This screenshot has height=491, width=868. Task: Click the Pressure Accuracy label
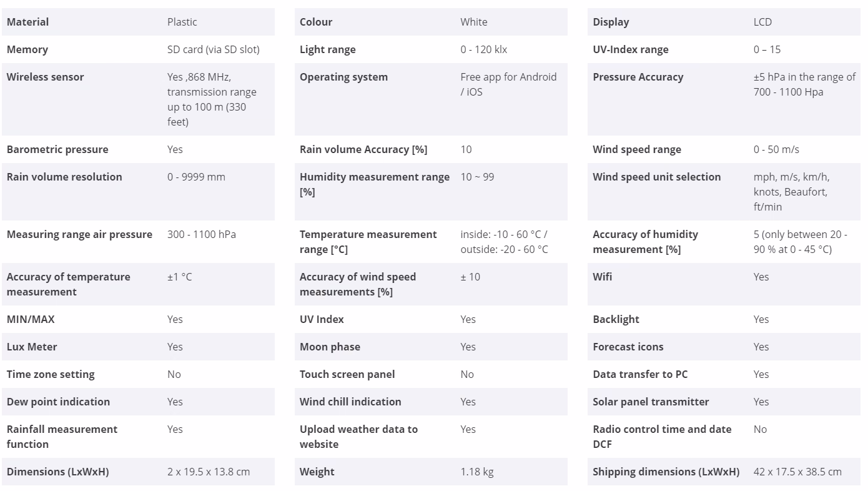tap(638, 77)
